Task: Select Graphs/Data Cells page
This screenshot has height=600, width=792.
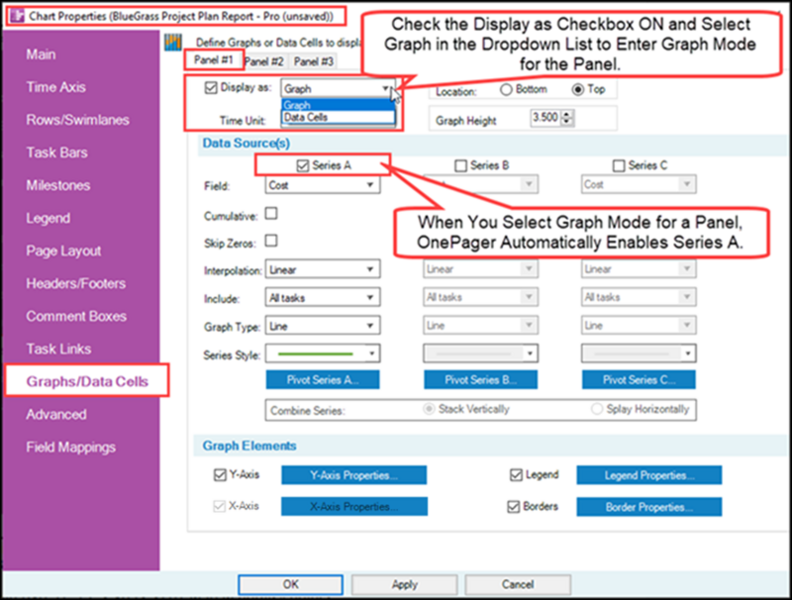Action: 87,381
